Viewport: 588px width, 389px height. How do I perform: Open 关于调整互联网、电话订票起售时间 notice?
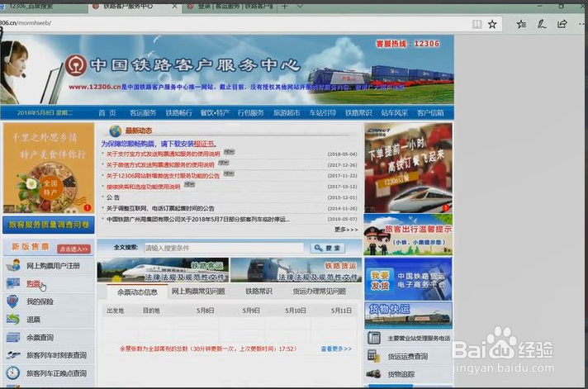coord(160,208)
